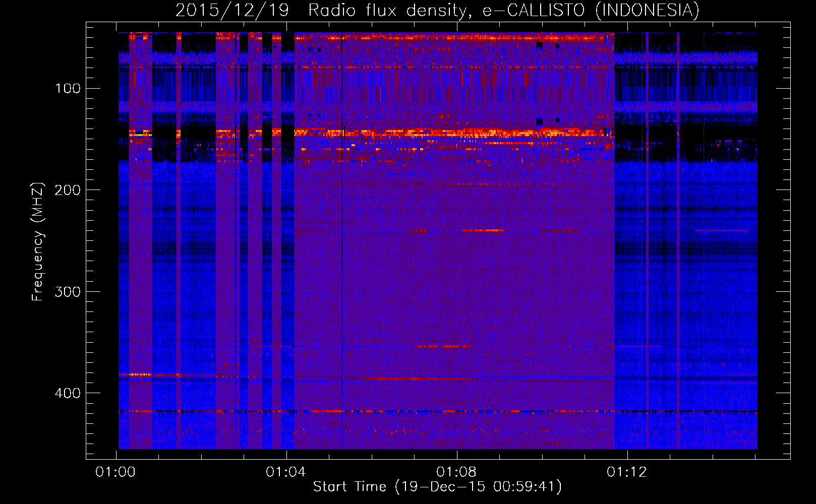Image resolution: width=816 pixels, height=504 pixels.
Task: Click the 'Frequency (MHZ)' axis label
Action: pos(38,241)
